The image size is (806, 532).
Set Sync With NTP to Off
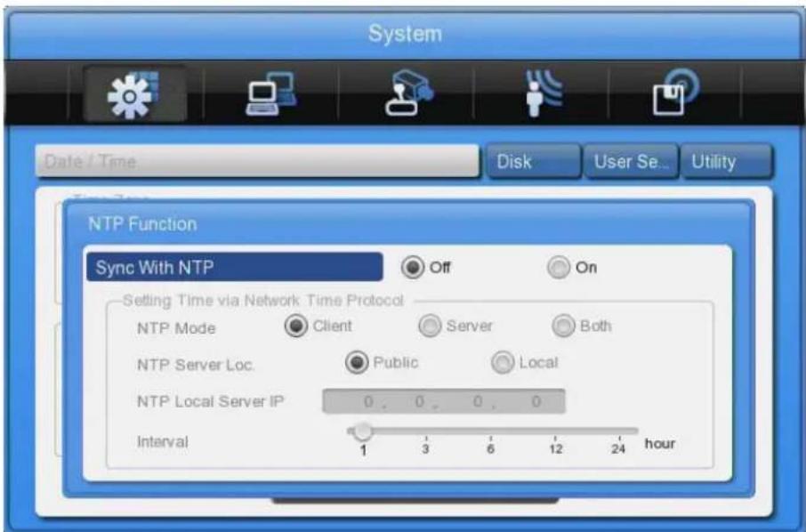click(412, 267)
